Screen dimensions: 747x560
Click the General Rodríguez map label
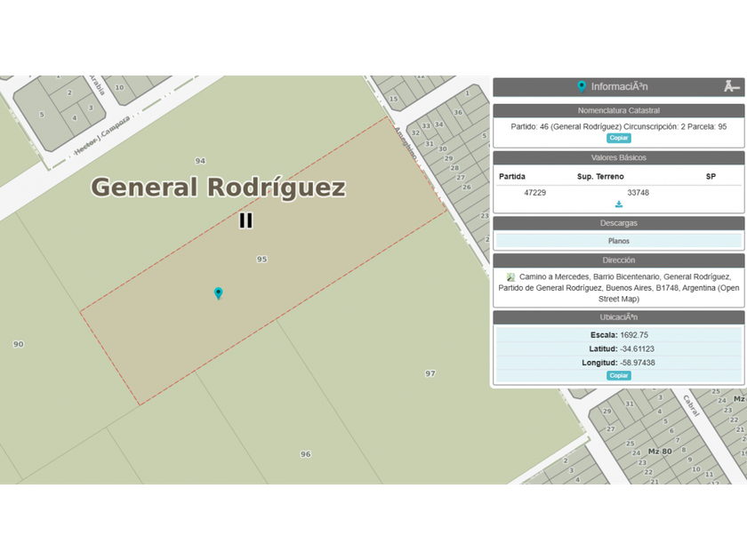coord(218,188)
